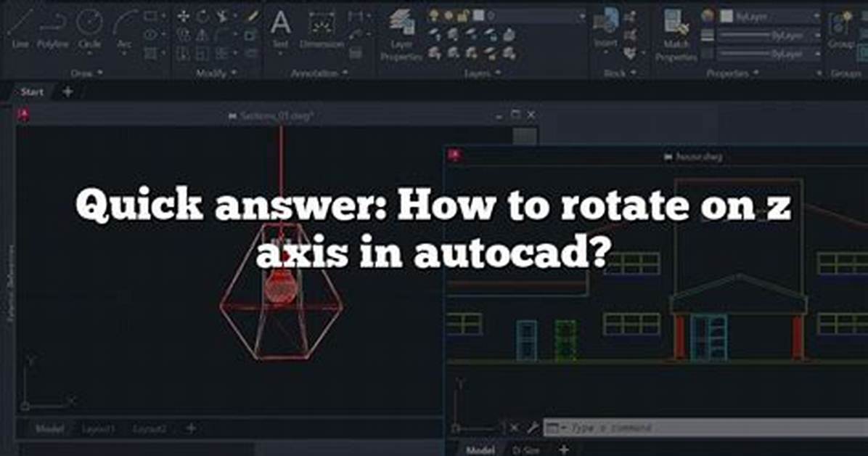Toggle the layer freeze sun icon
This screenshot has width=868, height=456.
coord(449,16)
